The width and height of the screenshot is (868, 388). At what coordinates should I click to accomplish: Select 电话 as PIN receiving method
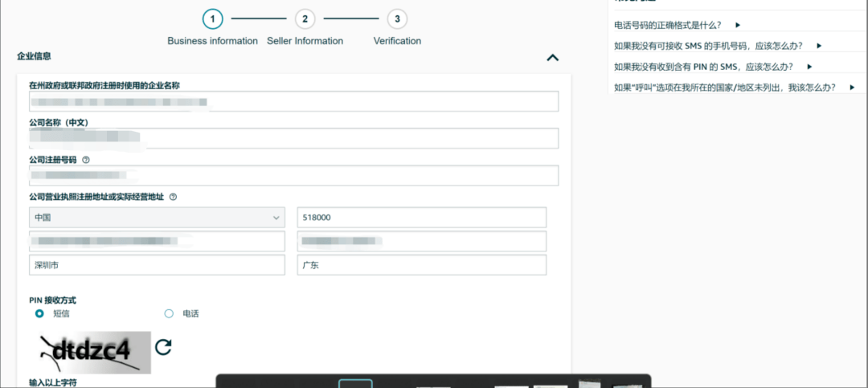pyautogui.click(x=169, y=313)
